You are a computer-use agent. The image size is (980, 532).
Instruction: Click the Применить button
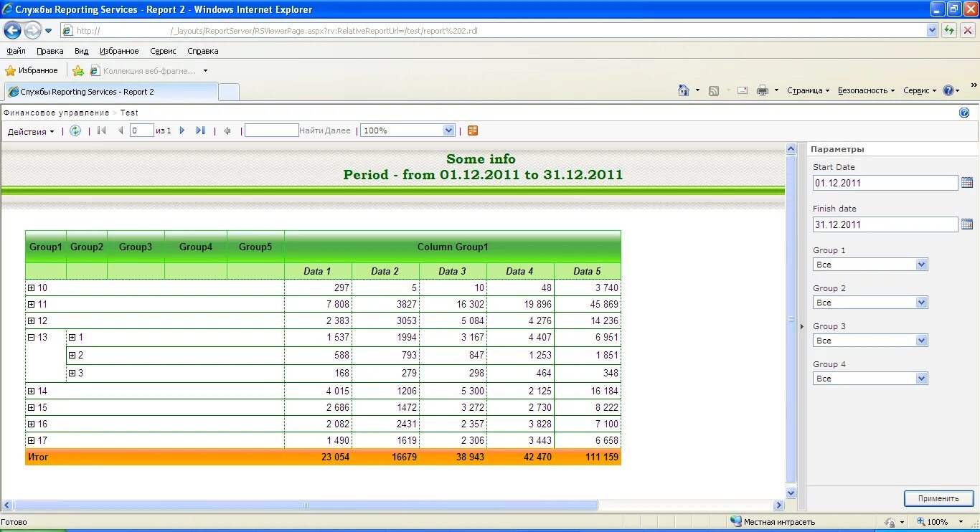[938, 498]
